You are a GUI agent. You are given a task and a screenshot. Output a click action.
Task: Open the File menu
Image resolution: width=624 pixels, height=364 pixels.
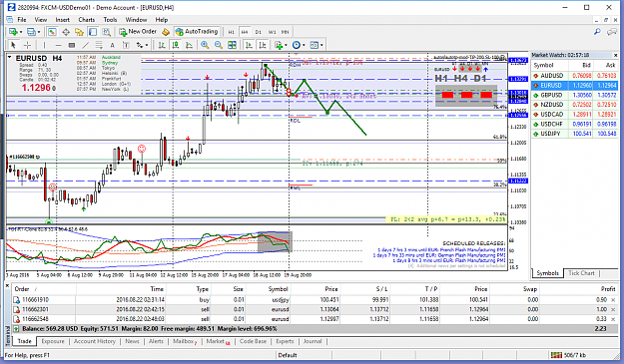pos(22,20)
